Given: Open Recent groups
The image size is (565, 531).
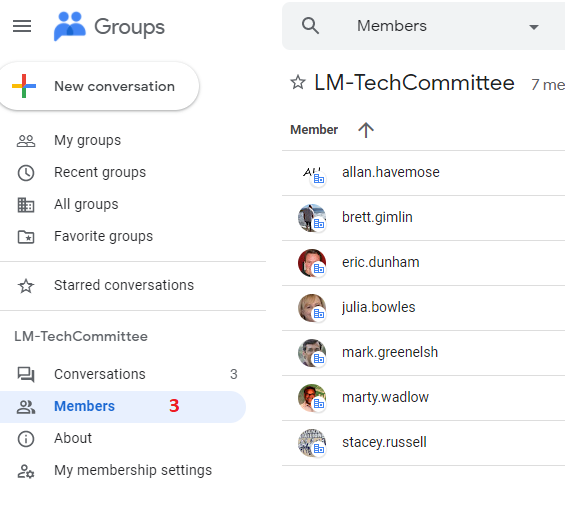Looking at the screenshot, I should pos(100,172).
